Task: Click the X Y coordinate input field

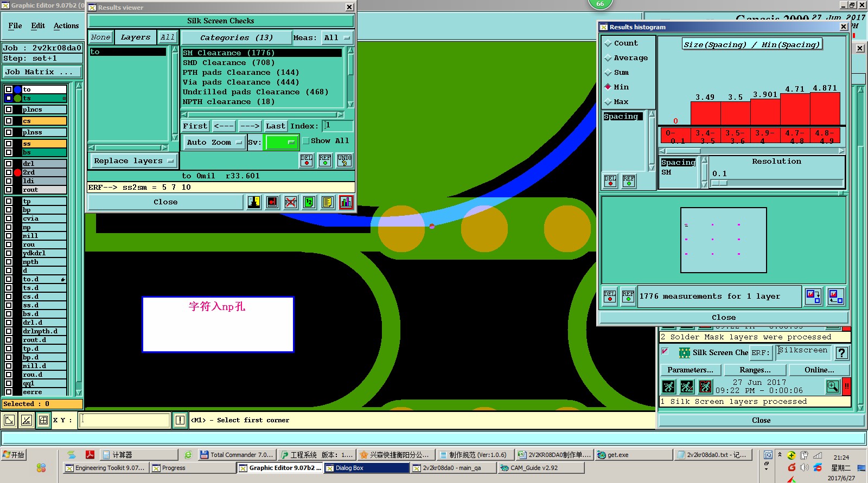Action: 125,420
